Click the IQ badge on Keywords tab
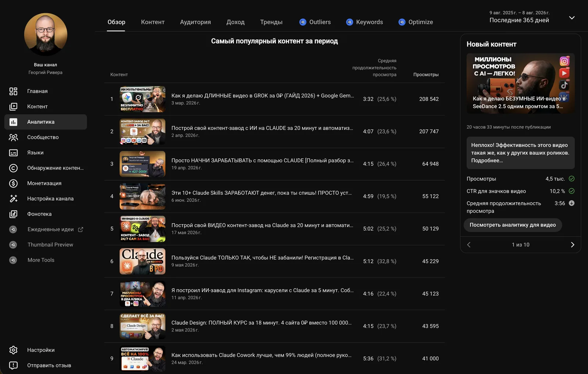This screenshot has height=374, width=588. [349, 22]
